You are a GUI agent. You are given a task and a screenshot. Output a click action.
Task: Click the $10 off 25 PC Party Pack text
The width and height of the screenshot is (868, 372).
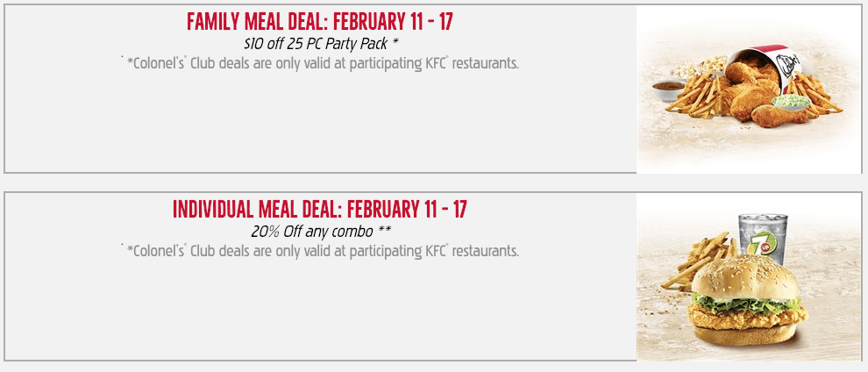click(321, 43)
